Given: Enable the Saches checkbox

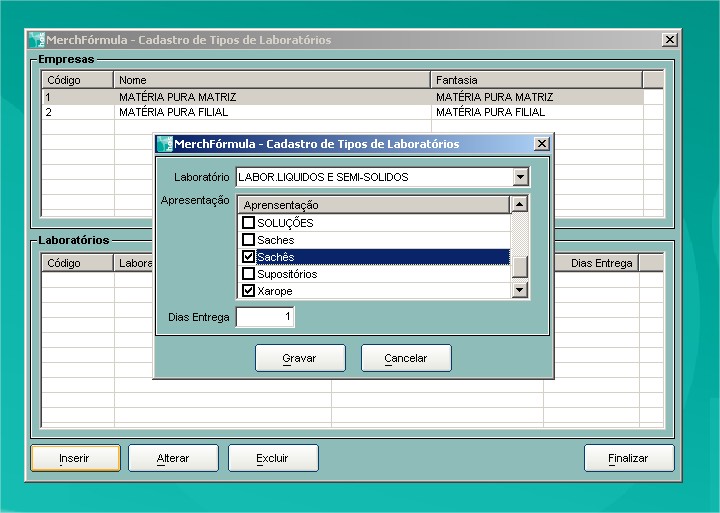Looking at the screenshot, I should point(249,240).
